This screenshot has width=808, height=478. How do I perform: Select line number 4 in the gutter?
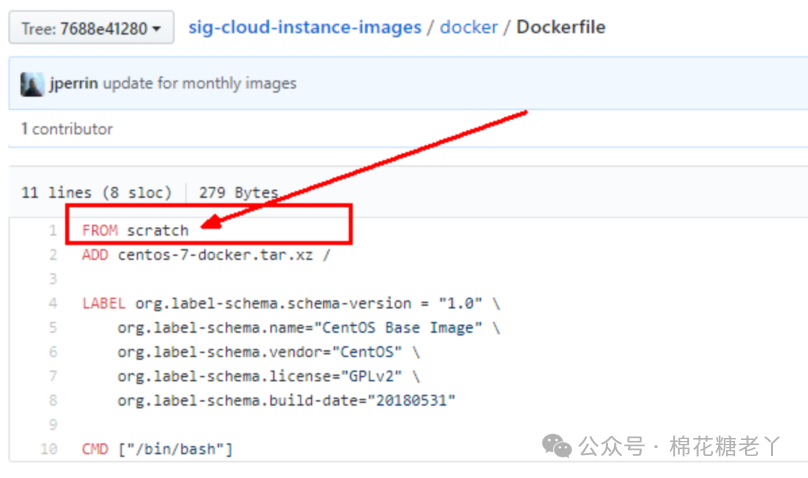[53, 303]
